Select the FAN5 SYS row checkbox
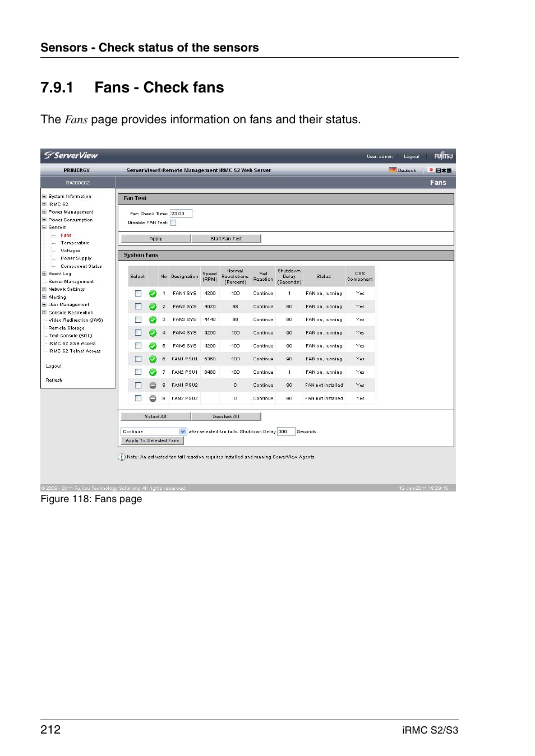This screenshot has height=756, width=535. click(x=138, y=346)
